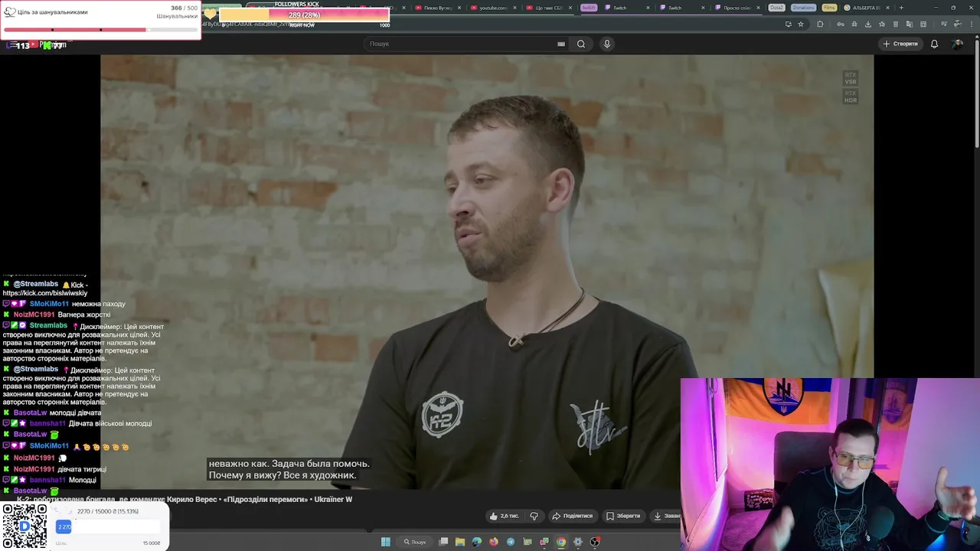980x551 pixels.
Task: Click the 'Ціль за шанувальниками' goal progress bar
Action: click(x=100, y=30)
